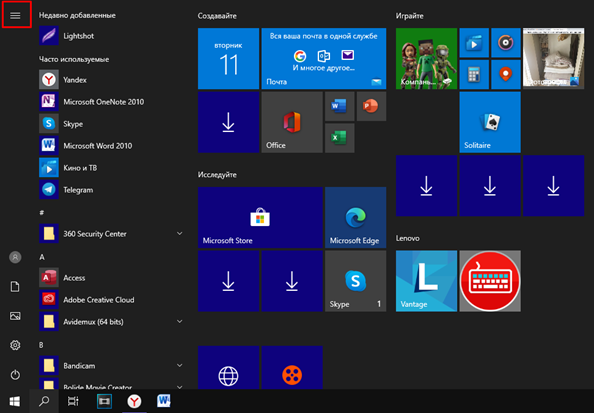Click the Часто используемые heading
Screen dimensions: 594x413
tap(74, 59)
